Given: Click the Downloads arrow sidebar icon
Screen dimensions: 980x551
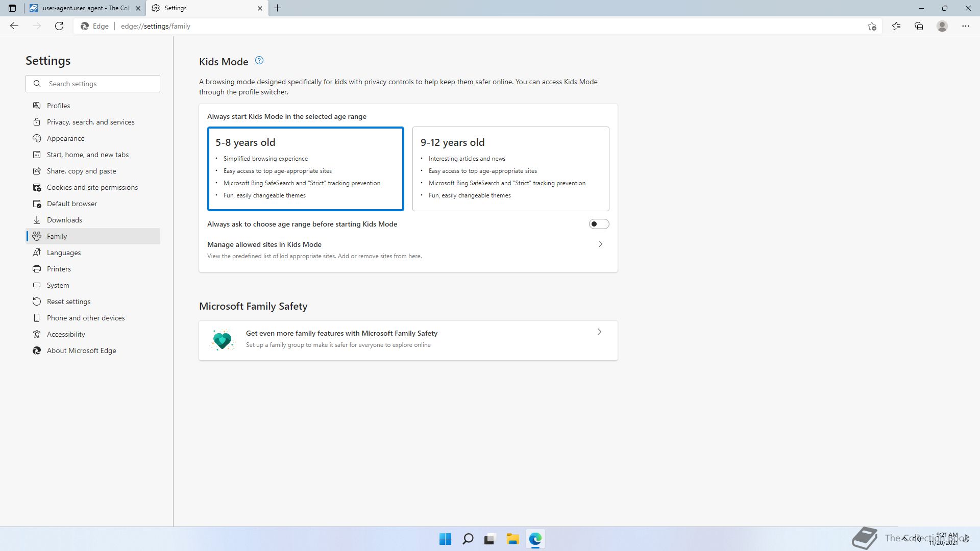Looking at the screenshot, I should tap(37, 220).
